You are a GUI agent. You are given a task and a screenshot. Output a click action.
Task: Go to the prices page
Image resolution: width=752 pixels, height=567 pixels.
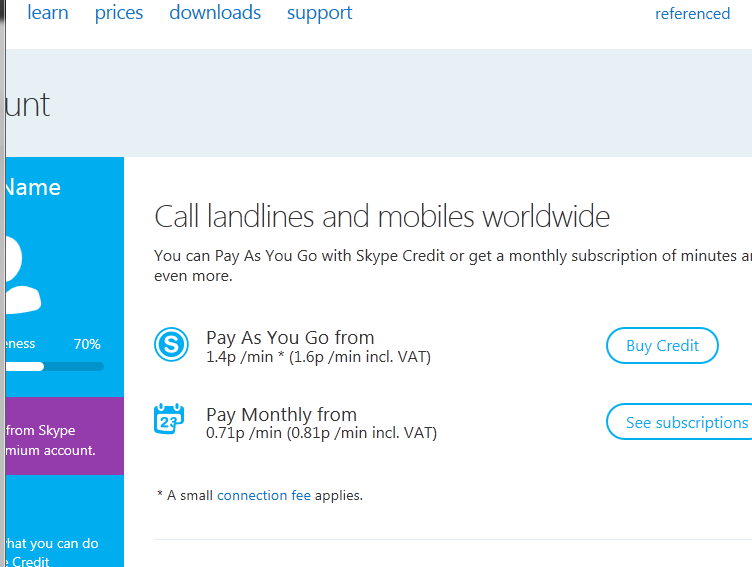[119, 13]
